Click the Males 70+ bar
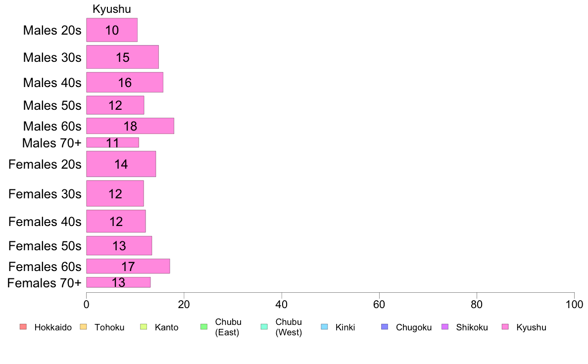Image resolution: width=588 pixels, height=364 pixels. tap(112, 142)
